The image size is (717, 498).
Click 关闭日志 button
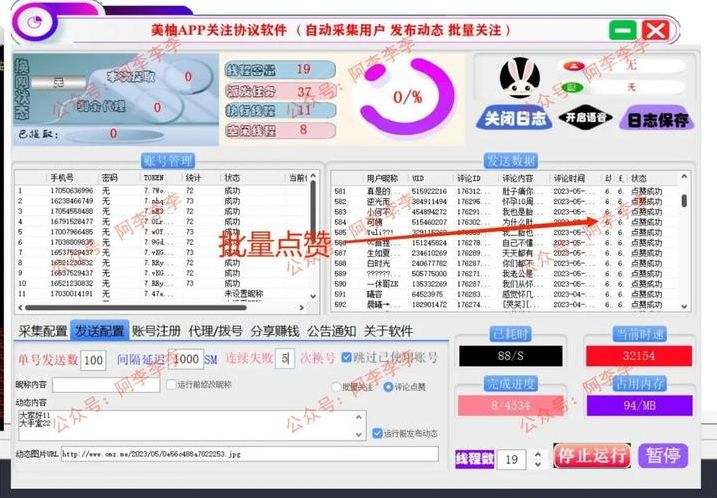[x=514, y=119]
